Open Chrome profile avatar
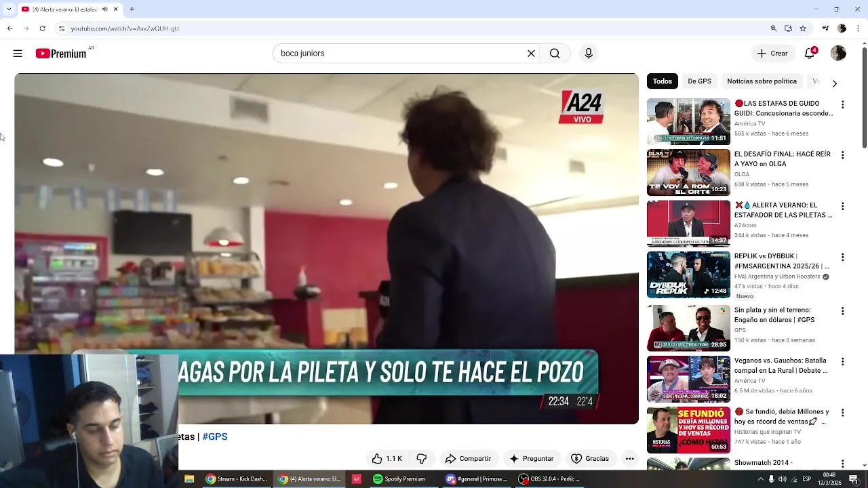 click(x=842, y=28)
